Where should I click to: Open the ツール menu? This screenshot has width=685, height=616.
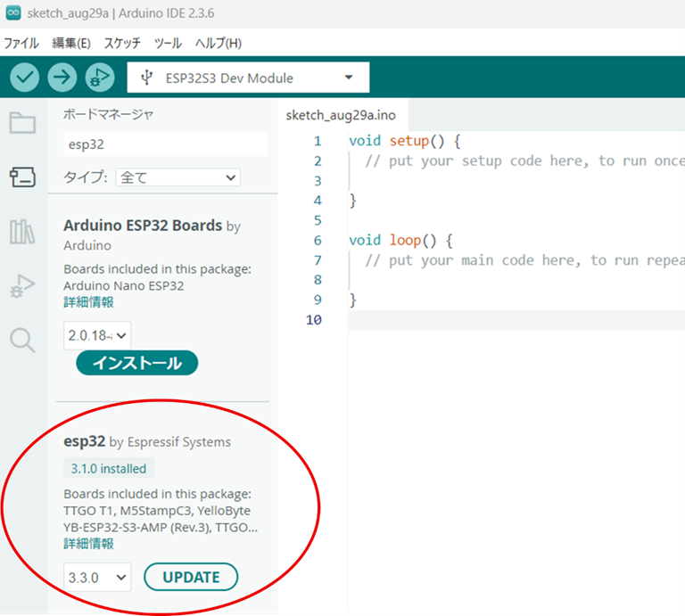168,43
